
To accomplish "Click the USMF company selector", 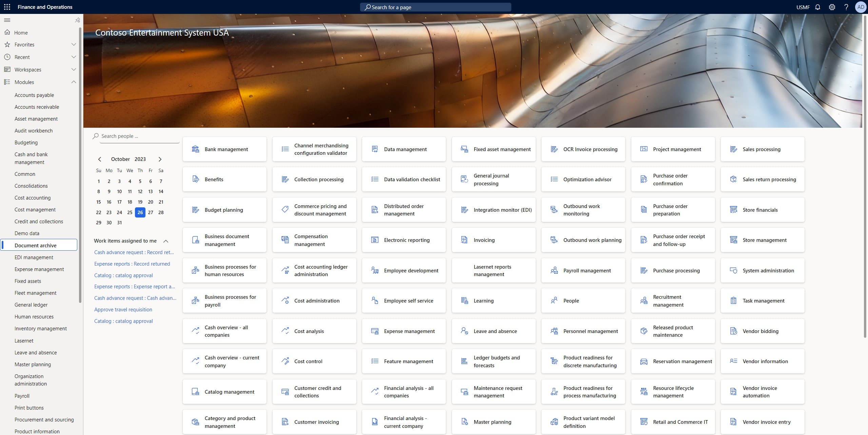I will click(803, 7).
